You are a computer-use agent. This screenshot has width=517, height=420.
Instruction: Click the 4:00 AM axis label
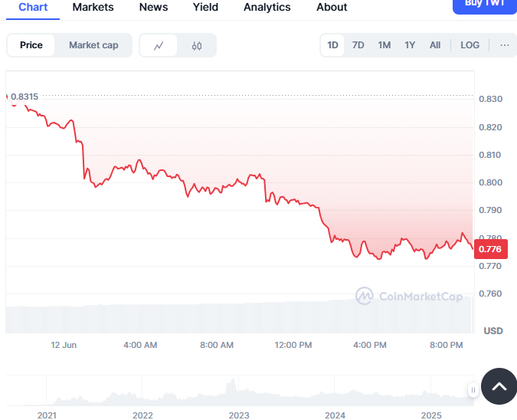(x=140, y=345)
